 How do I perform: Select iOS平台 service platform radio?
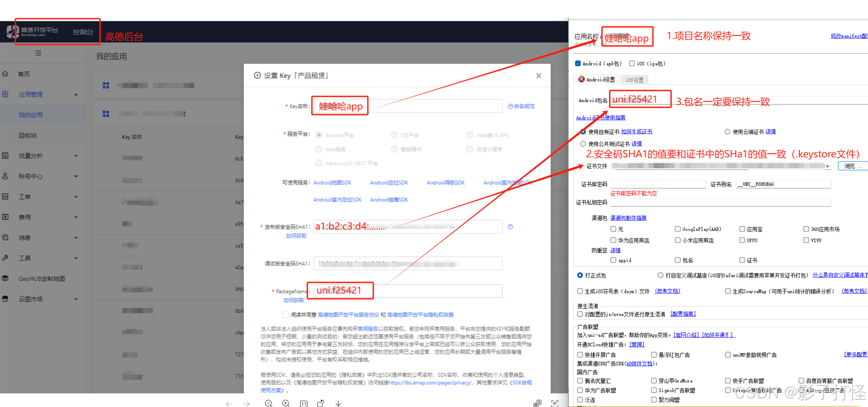point(394,135)
